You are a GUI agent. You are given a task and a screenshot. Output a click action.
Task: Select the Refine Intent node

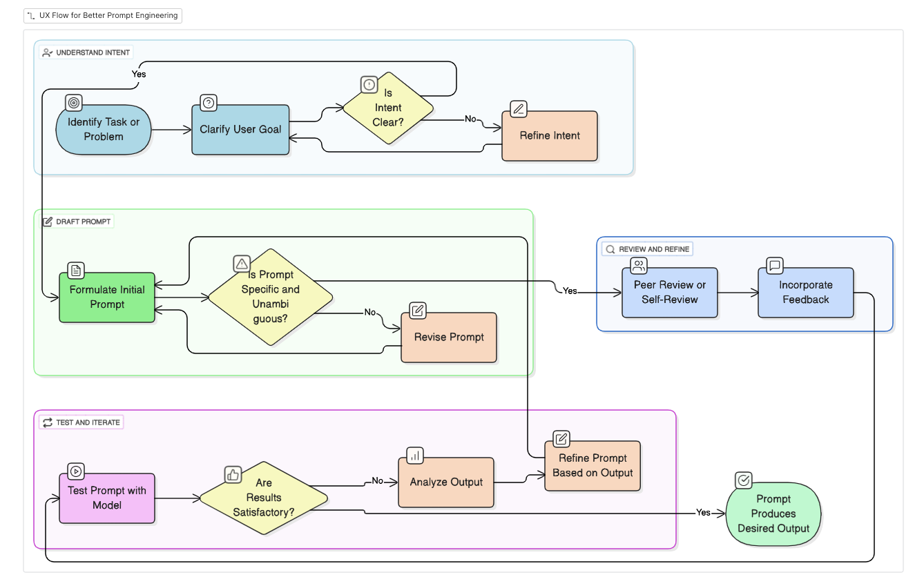coord(550,136)
